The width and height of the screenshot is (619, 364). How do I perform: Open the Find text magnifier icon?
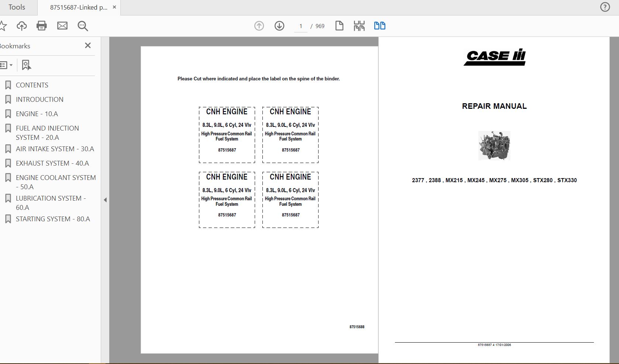(x=83, y=26)
